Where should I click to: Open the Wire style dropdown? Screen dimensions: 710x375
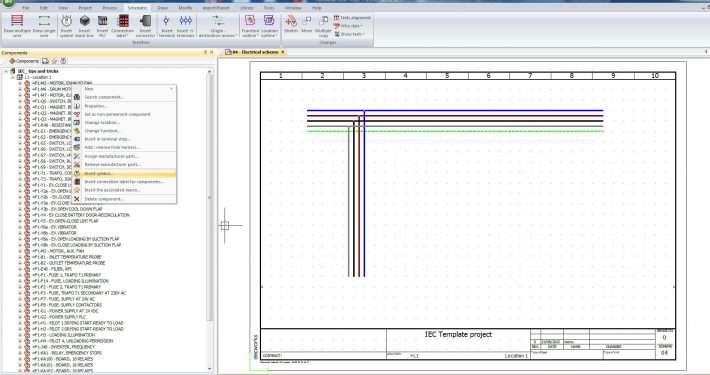[349, 26]
